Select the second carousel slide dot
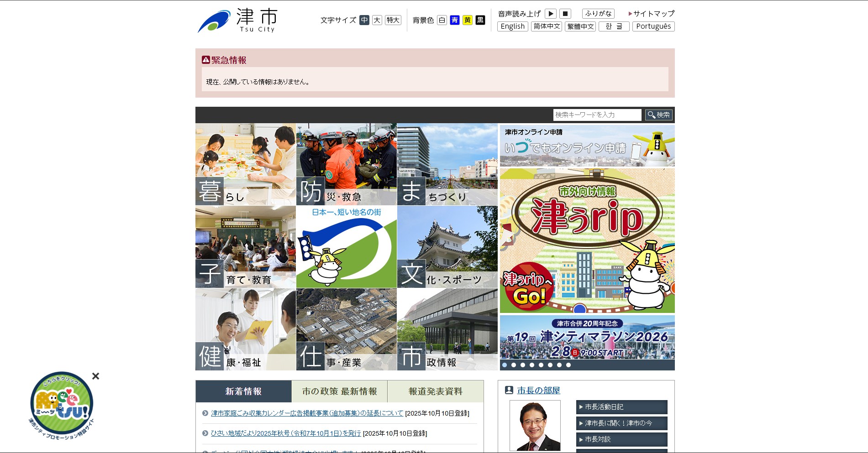This screenshot has height=453, width=868. (x=514, y=365)
